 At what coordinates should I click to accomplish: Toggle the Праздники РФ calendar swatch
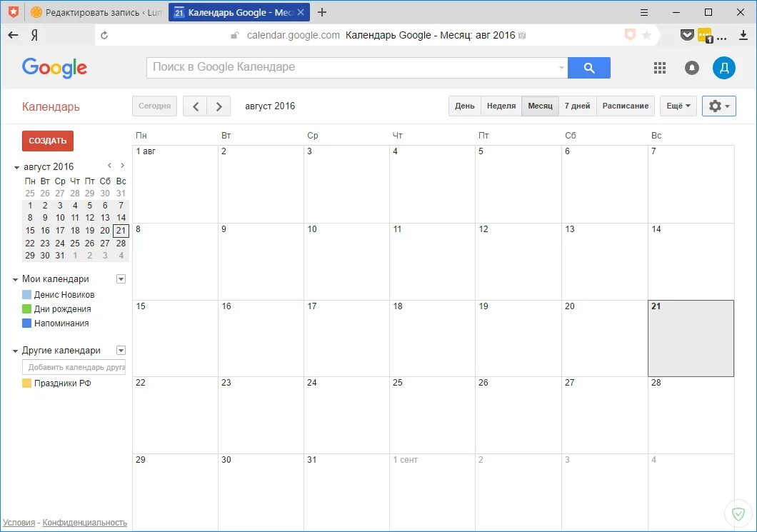point(27,383)
